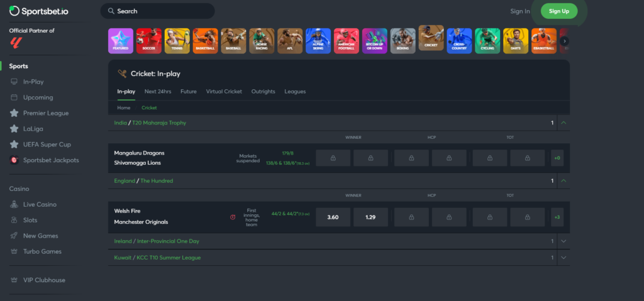The width and height of the screenshot is (644, 301).
Task: Open T20 Maharaja Trophy league link
Action: tap(159, 123)
